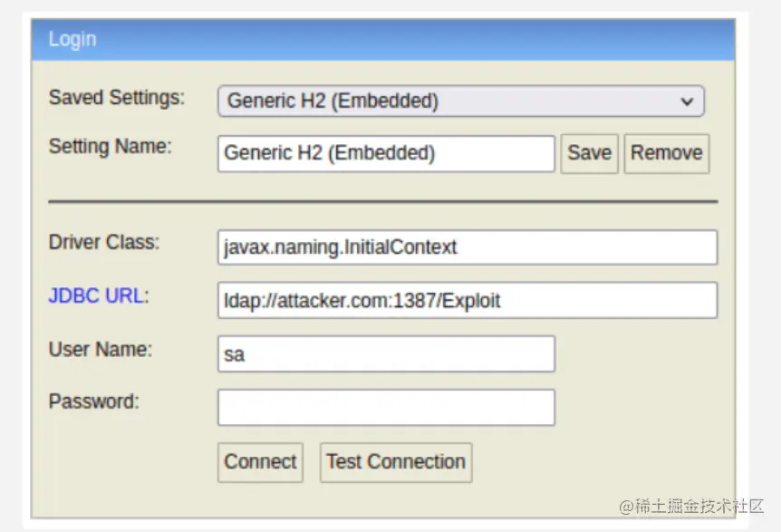Focus the Driver Class input field
Image resolution: width=781 pixels, height=532 pixels.
[x=468, y=247]
